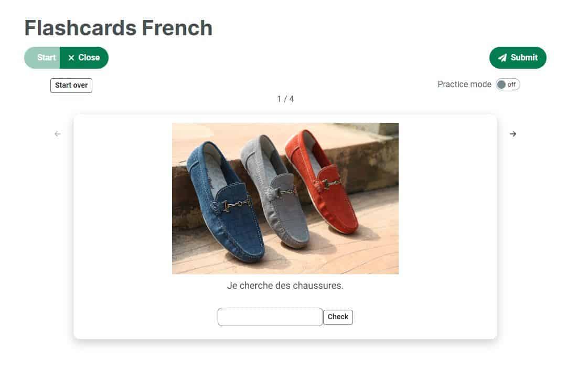Submit the flashcard answers
Image resolution: width=588 pixels, height=376 pixels.
[518, 58]
